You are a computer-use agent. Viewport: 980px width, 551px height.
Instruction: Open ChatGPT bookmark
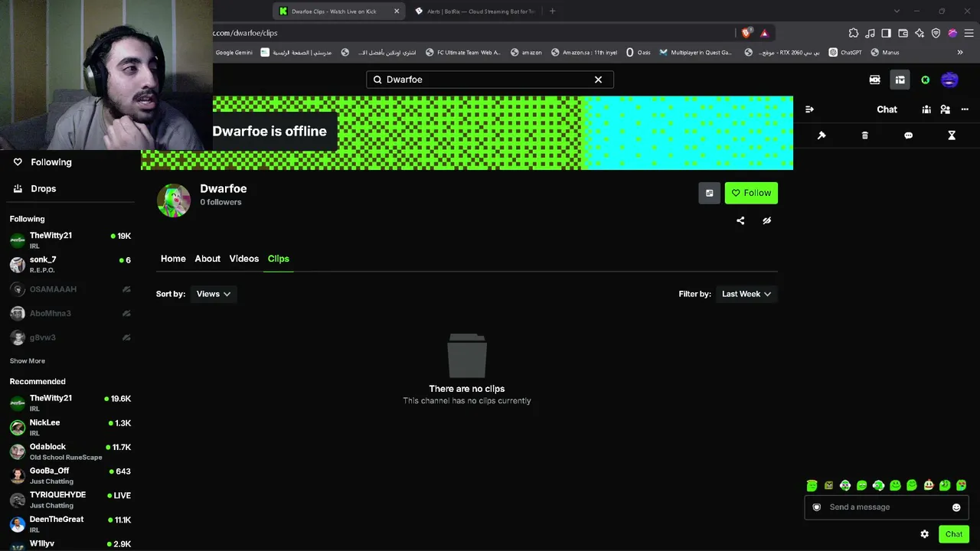point(845,53)
